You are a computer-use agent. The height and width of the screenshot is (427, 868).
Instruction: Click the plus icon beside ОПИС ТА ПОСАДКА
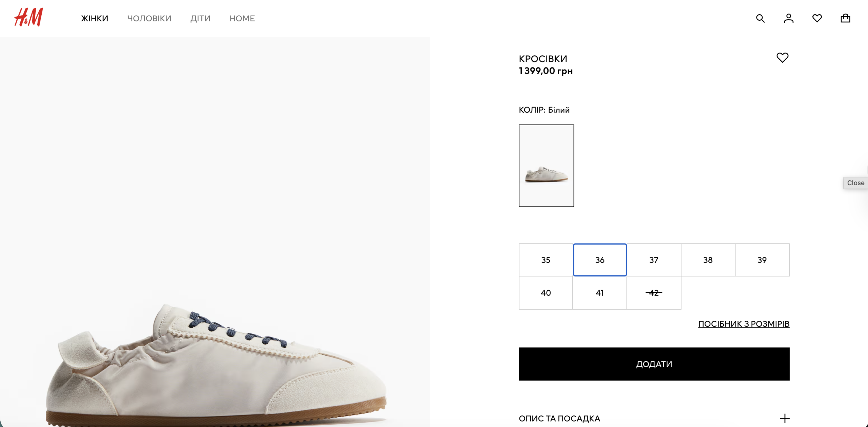coord(785,418)
